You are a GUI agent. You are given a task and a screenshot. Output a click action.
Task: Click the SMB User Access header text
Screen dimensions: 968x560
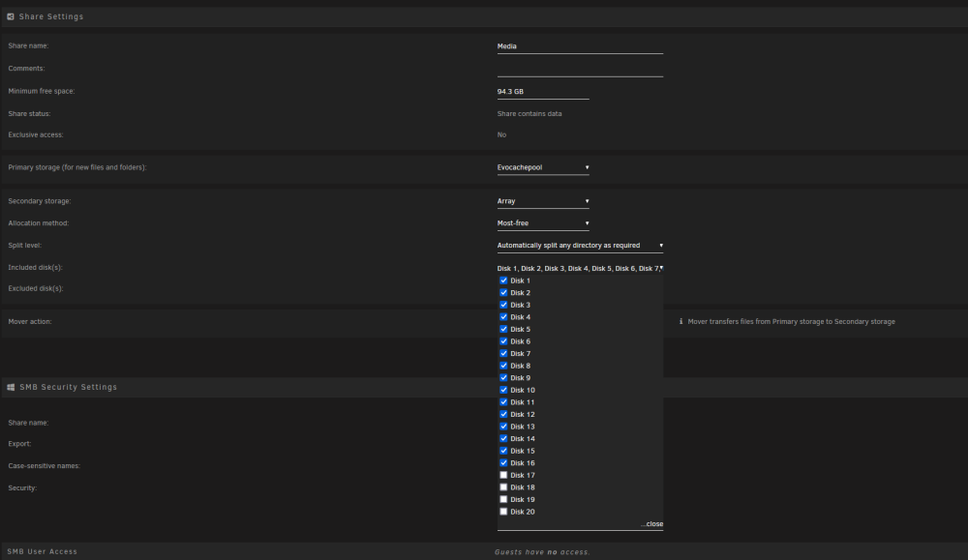coord(42,551)
